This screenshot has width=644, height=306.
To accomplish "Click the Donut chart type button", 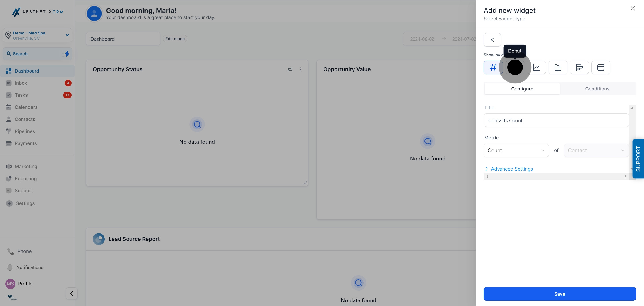I will point(515,67).
